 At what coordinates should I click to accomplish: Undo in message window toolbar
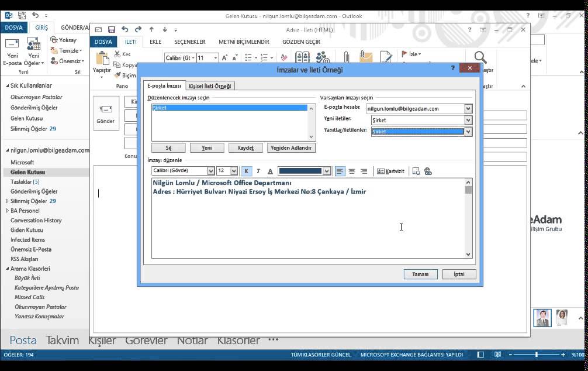(125, 29)
